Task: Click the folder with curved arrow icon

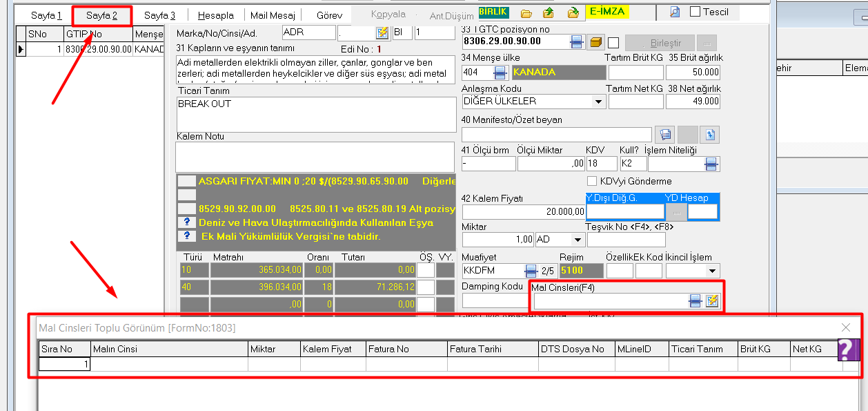Action: coord(573,13)
